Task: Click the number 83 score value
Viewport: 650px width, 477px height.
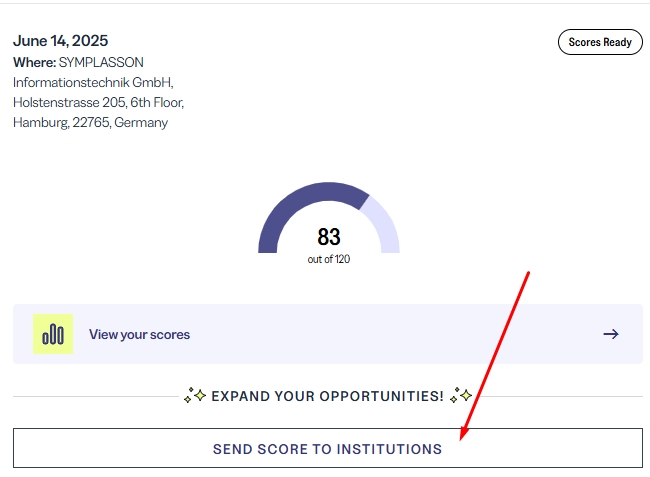Action: tap(329, 237)
